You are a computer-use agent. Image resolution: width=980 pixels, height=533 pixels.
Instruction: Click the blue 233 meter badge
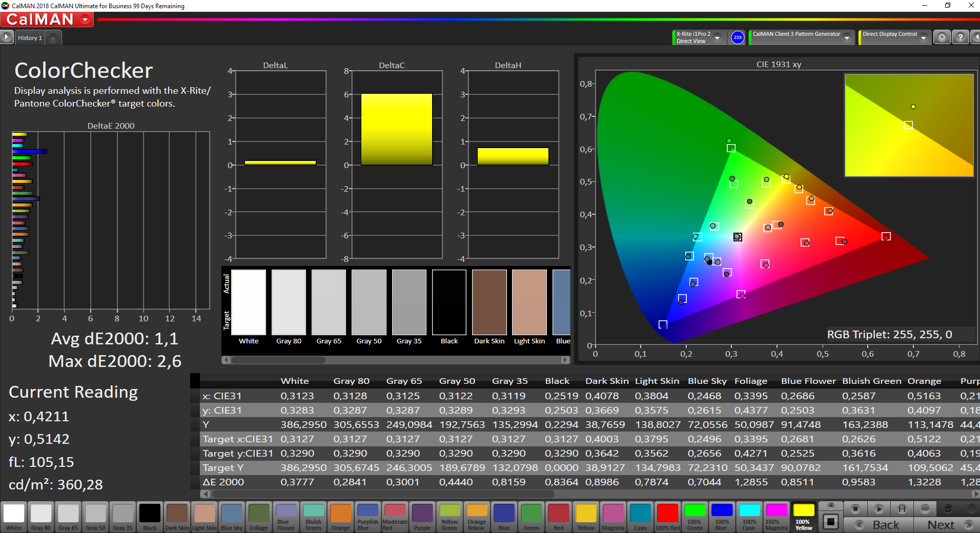[737, 37]
